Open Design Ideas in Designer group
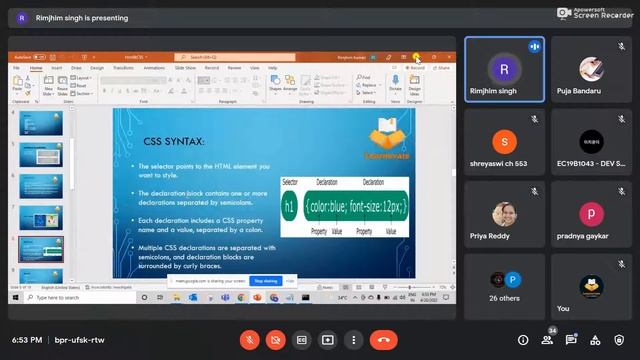The height and width of the screenshot is (360, 640). tap(414, 85)
